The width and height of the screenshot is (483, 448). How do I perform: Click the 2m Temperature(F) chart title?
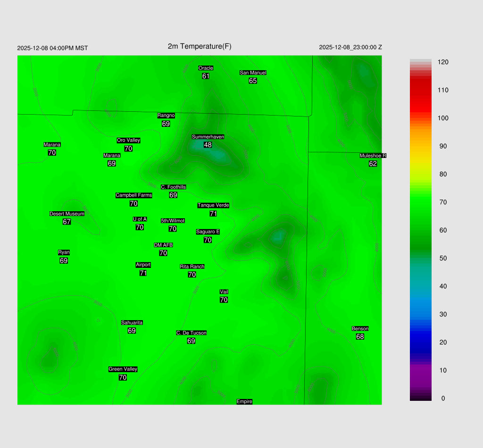click(200, 46)
